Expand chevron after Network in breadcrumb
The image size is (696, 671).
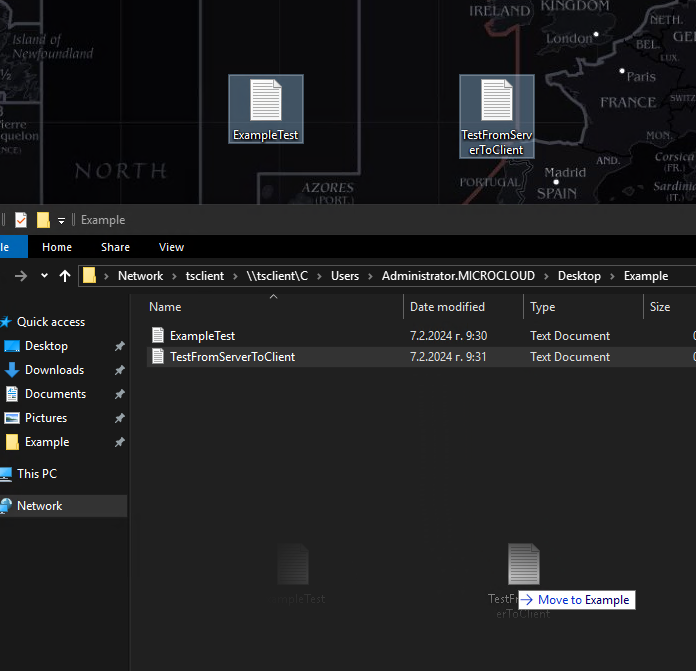[x=174, y=276]
